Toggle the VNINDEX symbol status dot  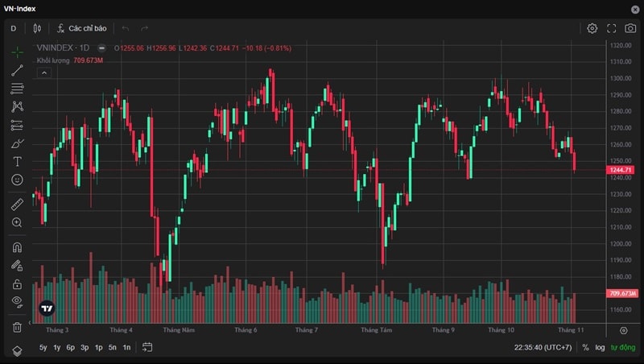[101, 48]
